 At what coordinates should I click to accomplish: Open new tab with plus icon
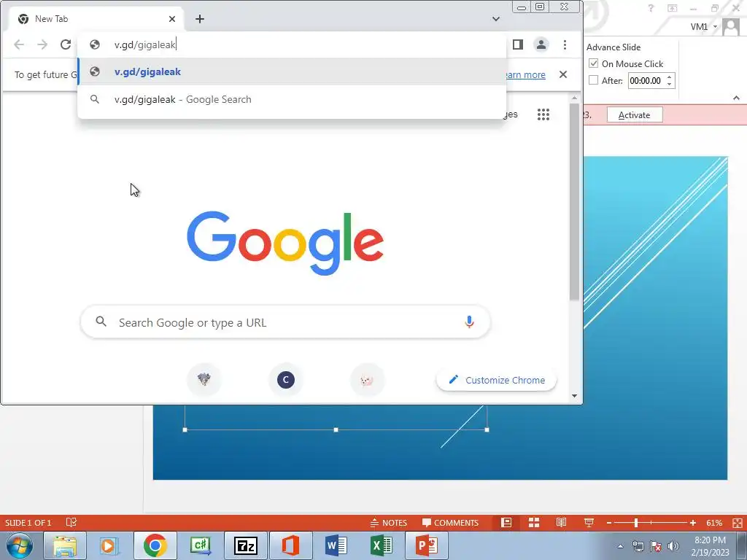pos(200,19)
